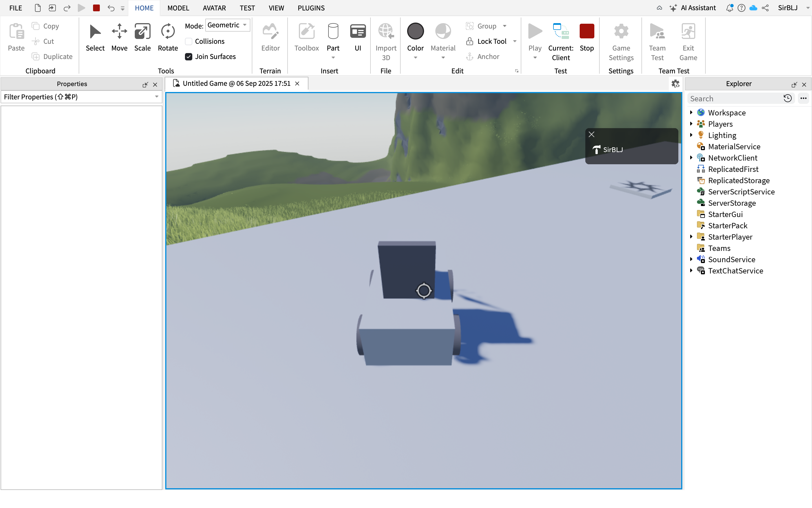Viewport: 812px width, 508px height.
Task: Open the Filter Properties dropdown arrow
Action: tap(156, 97)
